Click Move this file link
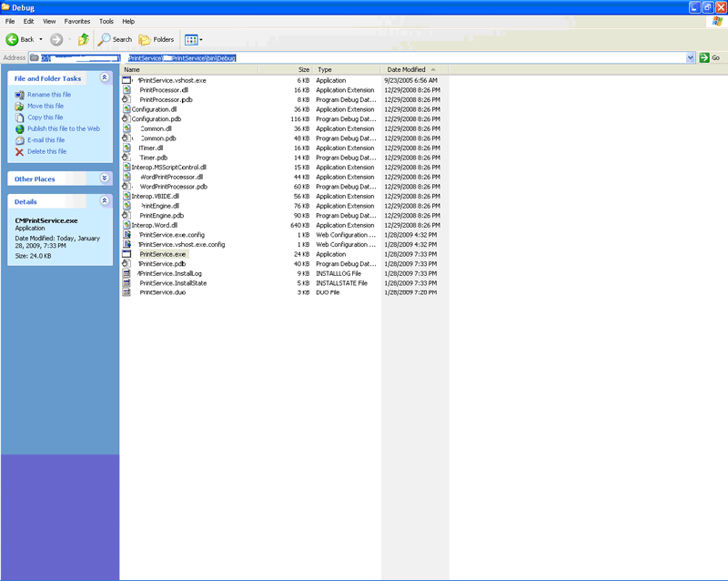This screenshot has height=581, width=728. tap(45, 106)
